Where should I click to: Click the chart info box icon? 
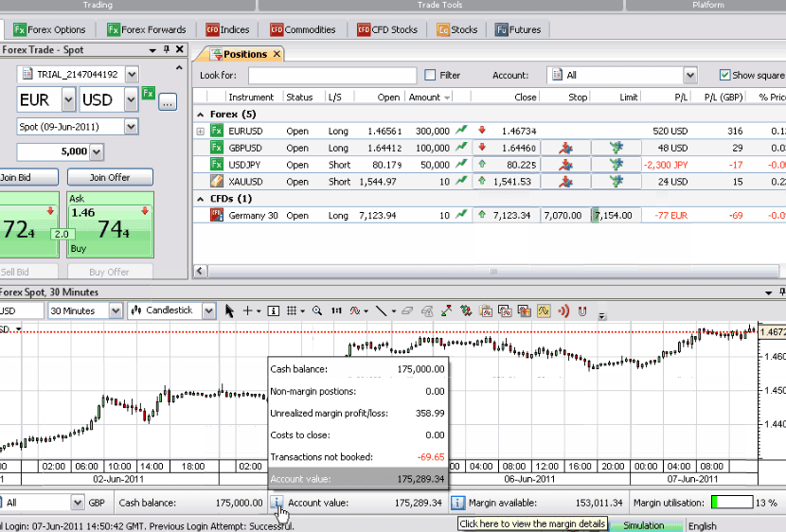coord(273,311)
